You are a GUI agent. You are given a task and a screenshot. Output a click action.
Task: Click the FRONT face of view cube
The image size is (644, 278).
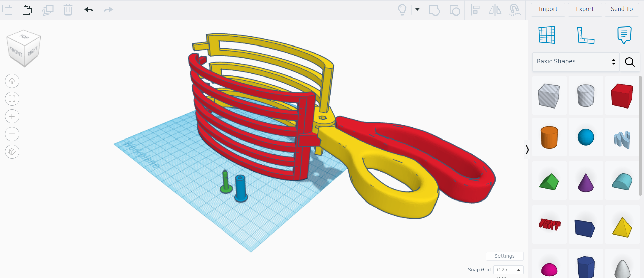pos(16,52)
